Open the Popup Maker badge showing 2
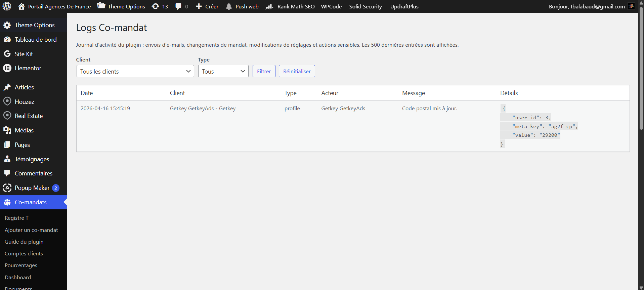644x290 pixels. pos(56,188)
